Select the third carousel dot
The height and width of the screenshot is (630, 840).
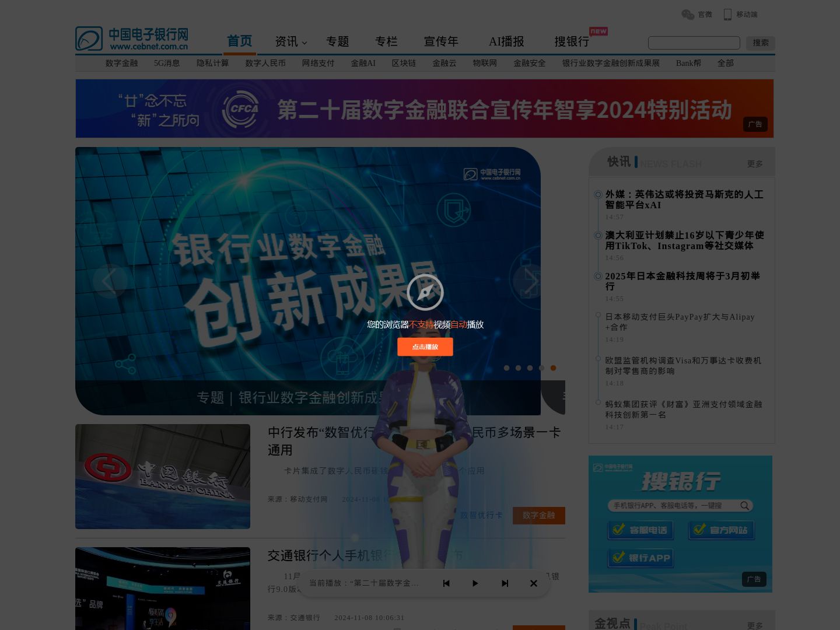click(x=530, y=368)
